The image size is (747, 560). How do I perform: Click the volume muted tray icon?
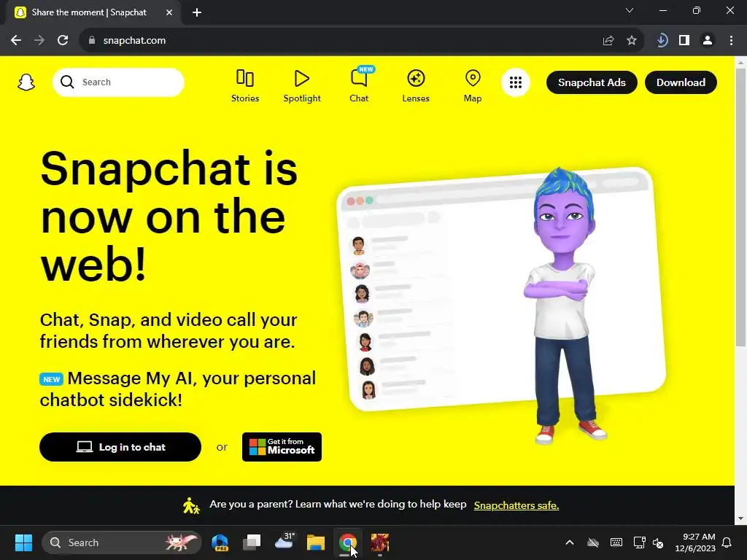point(659,542)
